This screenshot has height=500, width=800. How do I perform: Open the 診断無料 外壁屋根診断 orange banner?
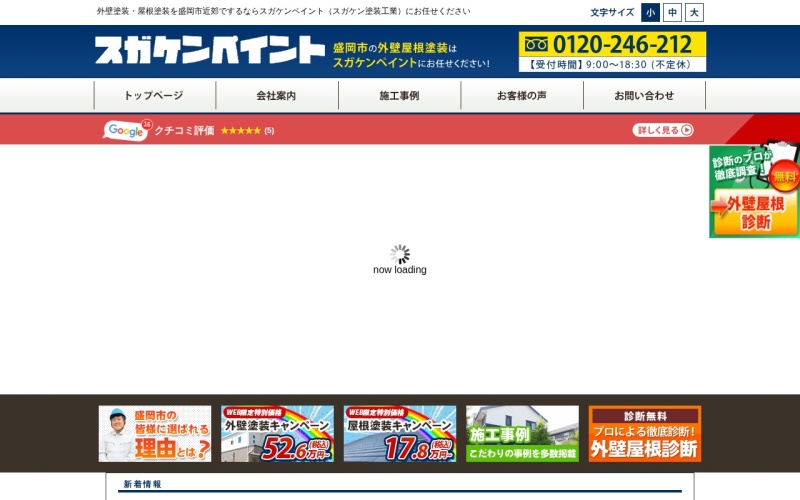click(644, 434)
